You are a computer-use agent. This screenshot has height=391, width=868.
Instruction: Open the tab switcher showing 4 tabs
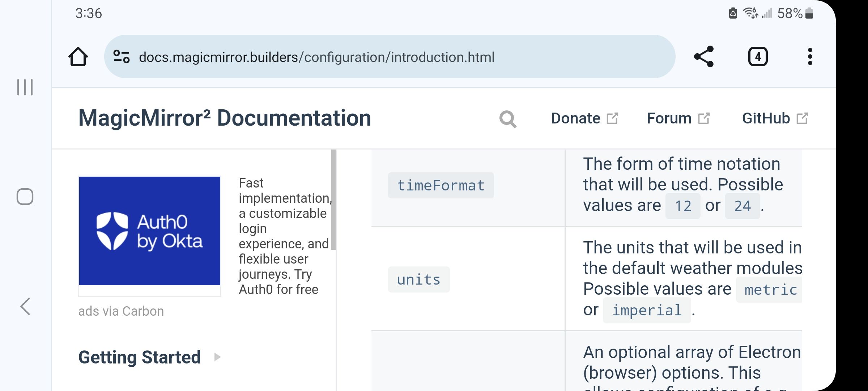point(758,57)
